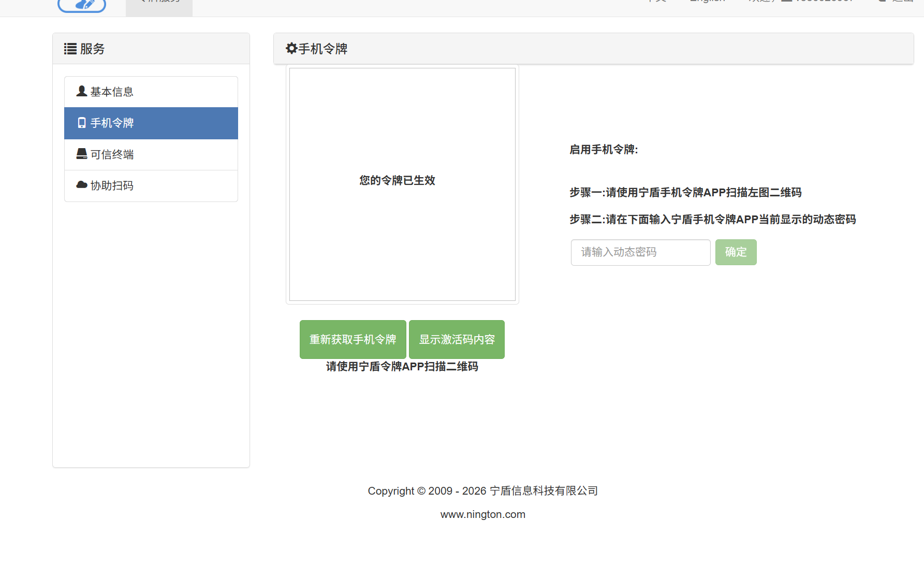Image resolution: width=924 pixels, height=563 pixels.
Task: Click the 启用手机令牌: label
Action: point(604,150)
